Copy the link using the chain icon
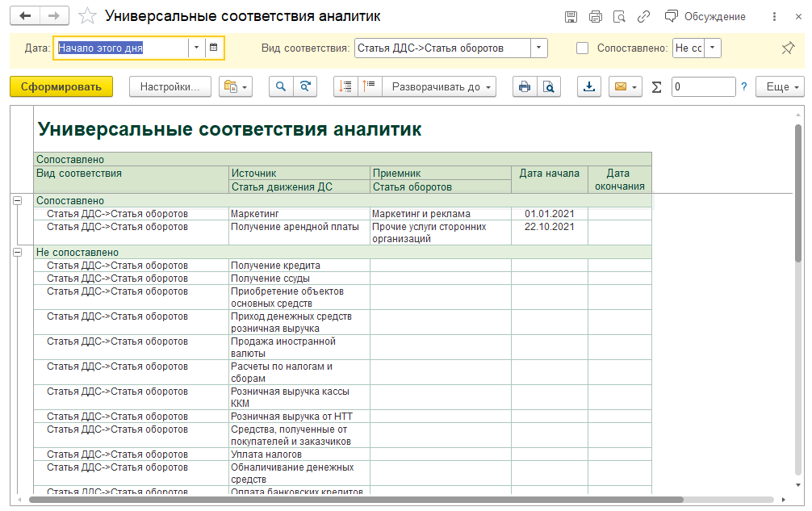This screenshot has height=511, width=812. 643,17
